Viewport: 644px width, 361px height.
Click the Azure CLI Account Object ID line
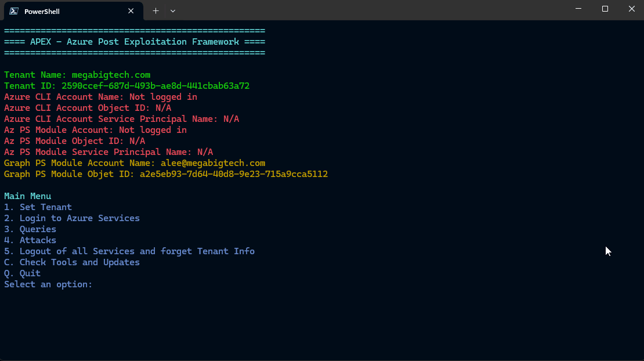88,108
